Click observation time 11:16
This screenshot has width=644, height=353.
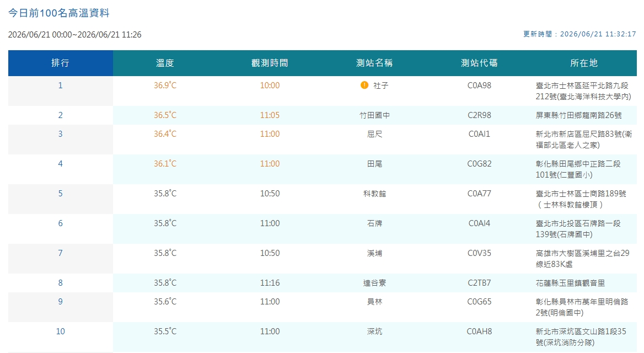coord(270,283)
